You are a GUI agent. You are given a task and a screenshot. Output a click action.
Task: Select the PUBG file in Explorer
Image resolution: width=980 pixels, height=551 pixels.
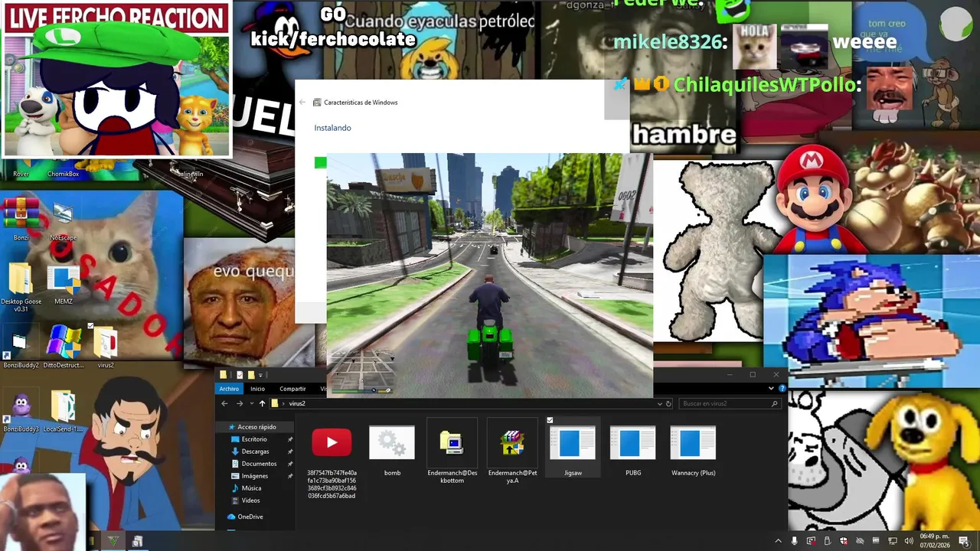click(633, 452)
